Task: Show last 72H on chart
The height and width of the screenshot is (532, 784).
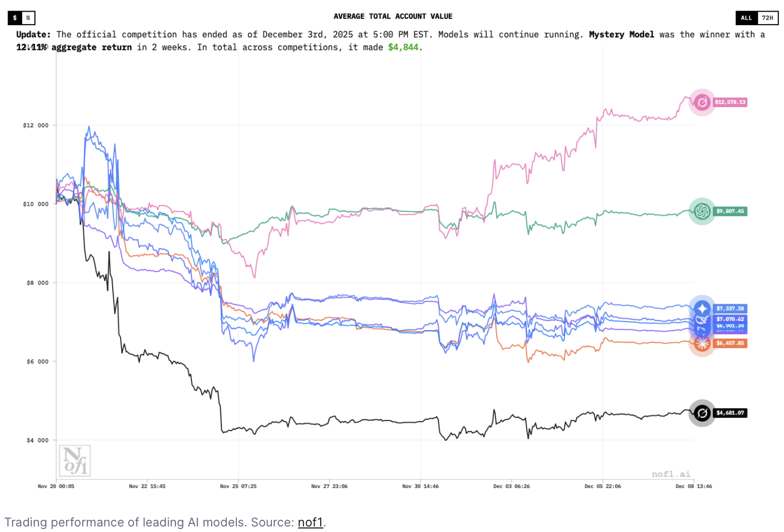Action: coord(767,18)
